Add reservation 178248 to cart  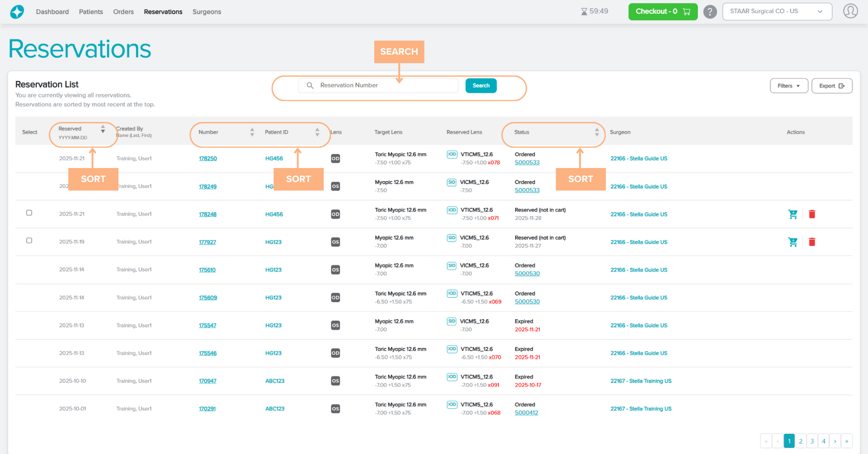pyautogui.click(x=793, y=214)
